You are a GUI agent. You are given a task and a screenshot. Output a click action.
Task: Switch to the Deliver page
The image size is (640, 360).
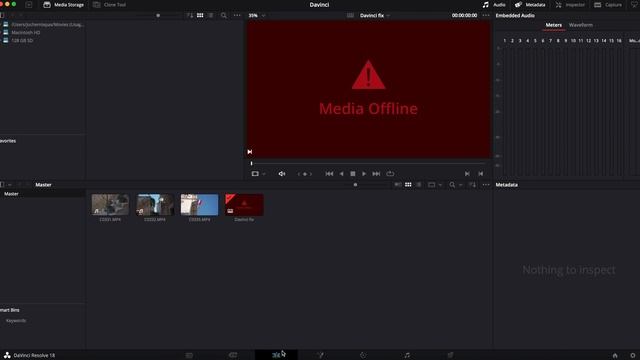tap(450, 355)
